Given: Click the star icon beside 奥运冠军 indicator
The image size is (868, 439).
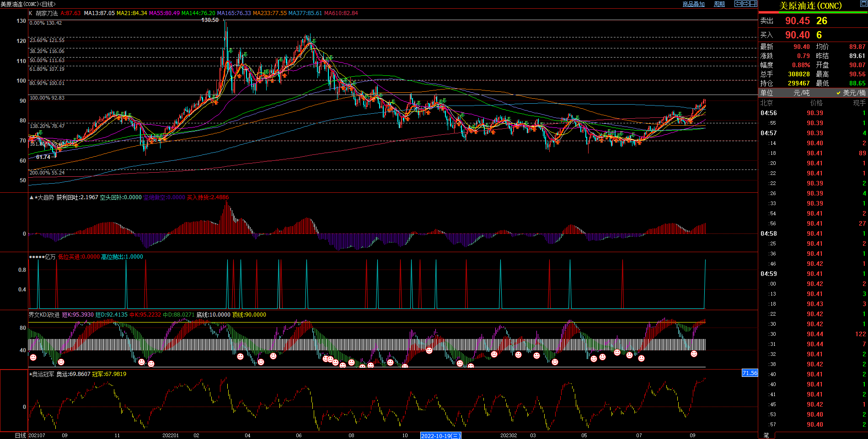Looking at the screenshot, I should (31, 374).
